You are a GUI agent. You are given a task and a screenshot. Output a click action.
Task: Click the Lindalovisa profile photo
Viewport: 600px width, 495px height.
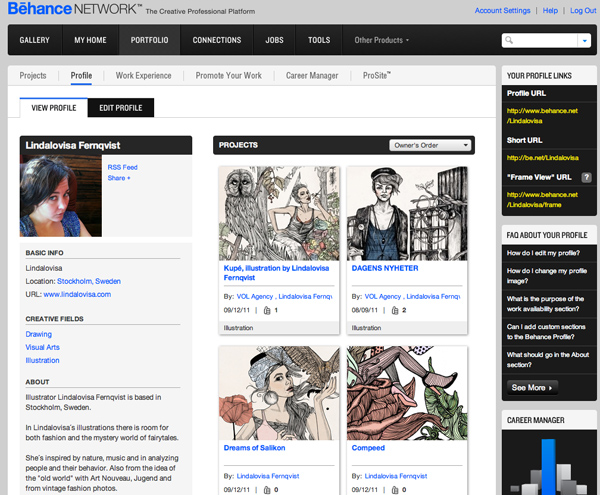point(61,196)
